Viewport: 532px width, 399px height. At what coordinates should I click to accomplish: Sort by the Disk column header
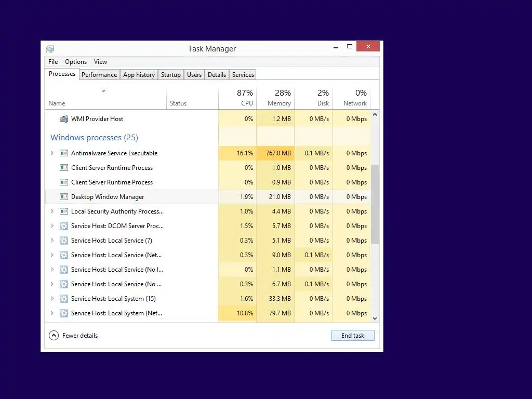coord(313,98)
